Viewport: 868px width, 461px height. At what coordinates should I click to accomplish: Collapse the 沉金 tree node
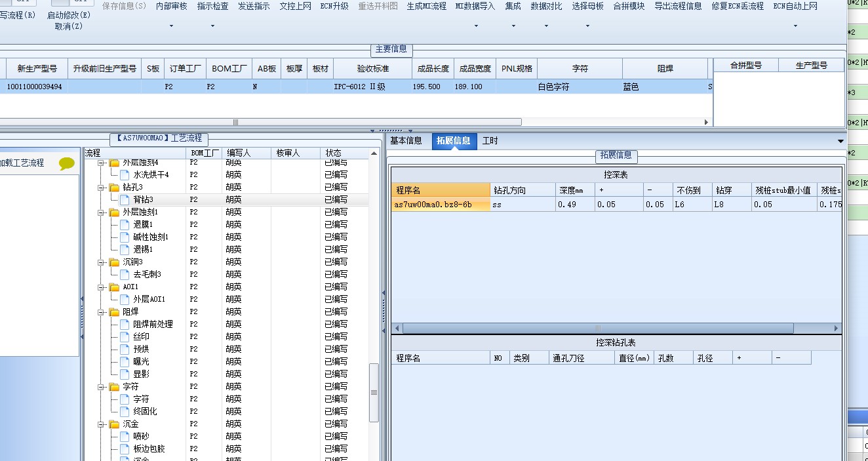[x=102, y=424]
